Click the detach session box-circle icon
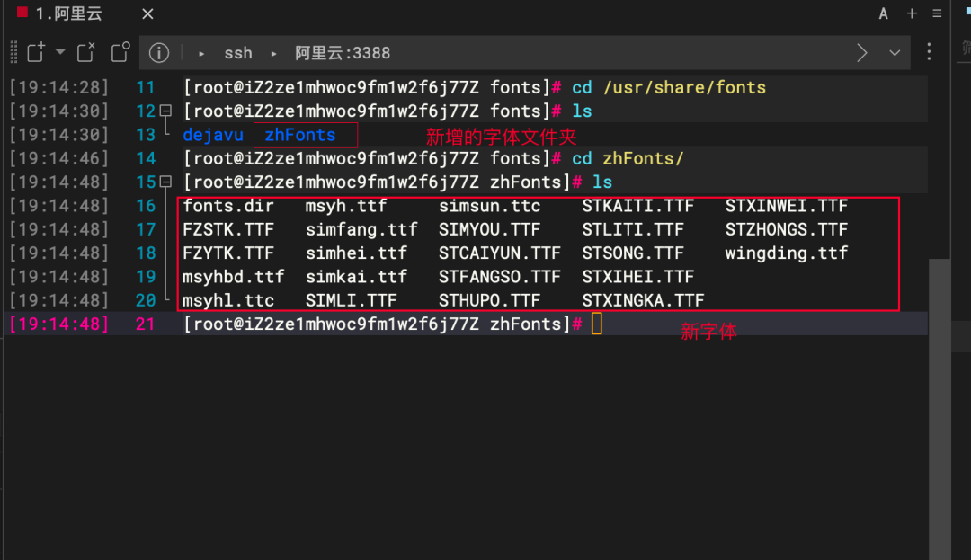 click(120, 52)
